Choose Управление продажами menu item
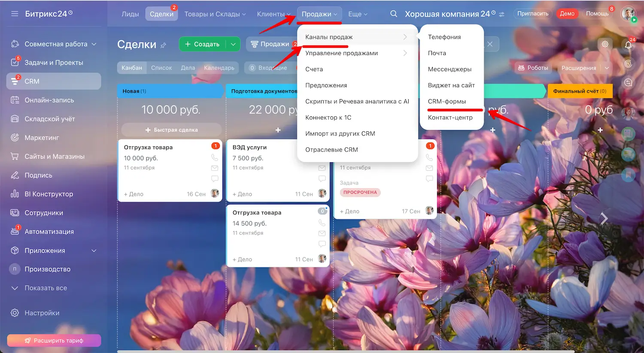 [x=341, y=53]
